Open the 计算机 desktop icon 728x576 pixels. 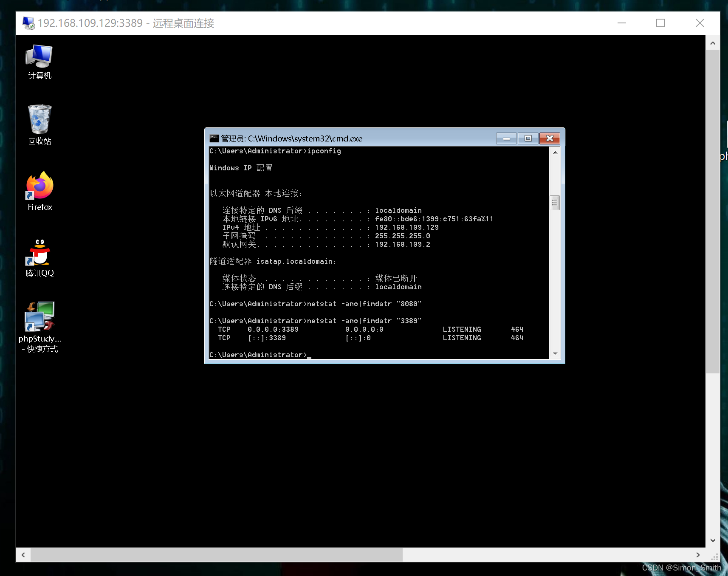[39, 57]
